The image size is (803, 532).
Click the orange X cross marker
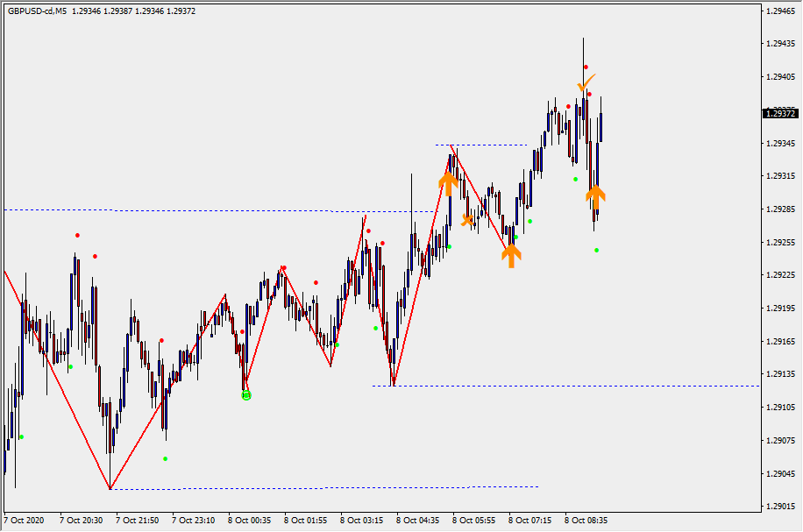(468, 219)
